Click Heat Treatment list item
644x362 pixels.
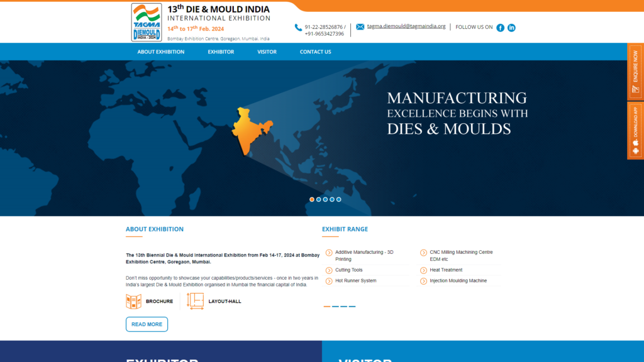pos(446,270)
